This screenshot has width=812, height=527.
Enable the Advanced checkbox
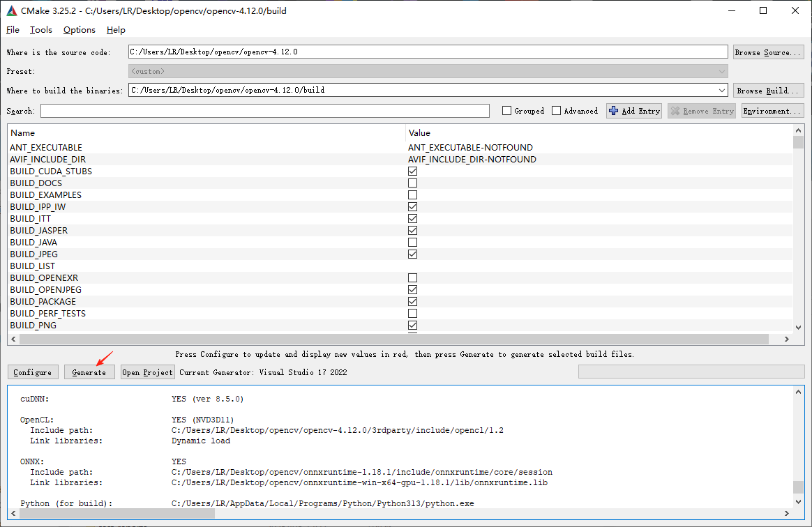pos(557,111)
